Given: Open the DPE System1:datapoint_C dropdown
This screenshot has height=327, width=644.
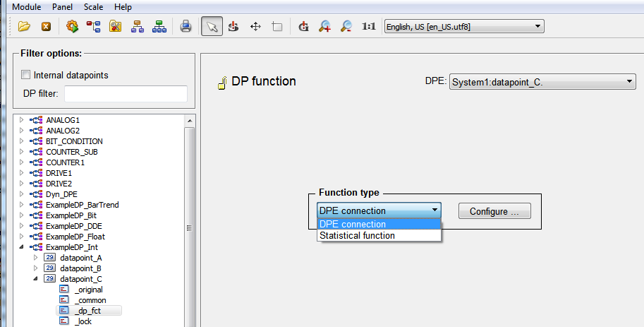Looking at the screenshot, I should [x=542, y=83].
